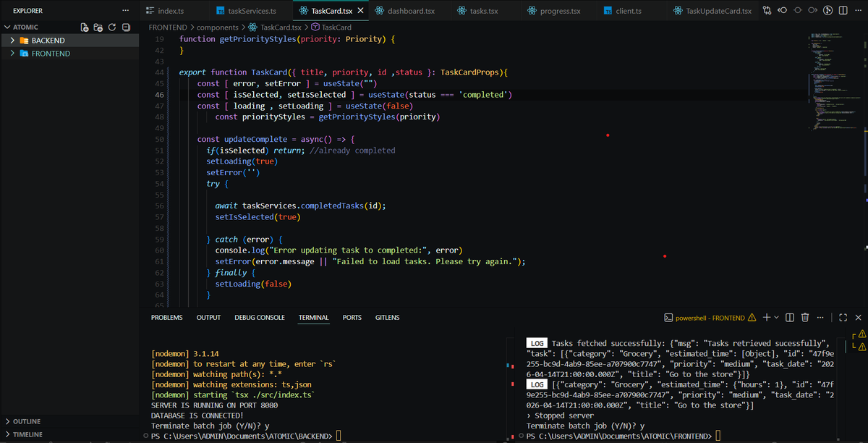Go to previous change revision icon
Screen dimensions: 868x443
(x=783, y=11)
